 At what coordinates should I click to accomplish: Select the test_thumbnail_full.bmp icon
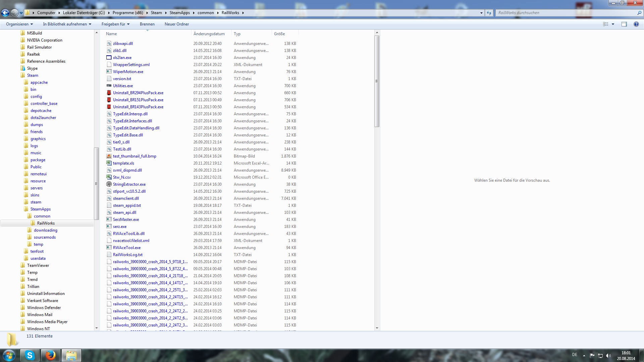point(109,156)
